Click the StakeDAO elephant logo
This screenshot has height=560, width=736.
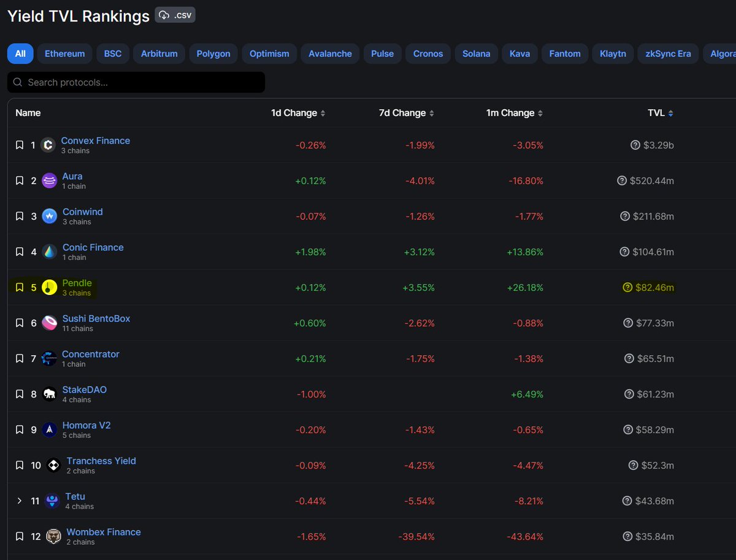coord(50,394)
